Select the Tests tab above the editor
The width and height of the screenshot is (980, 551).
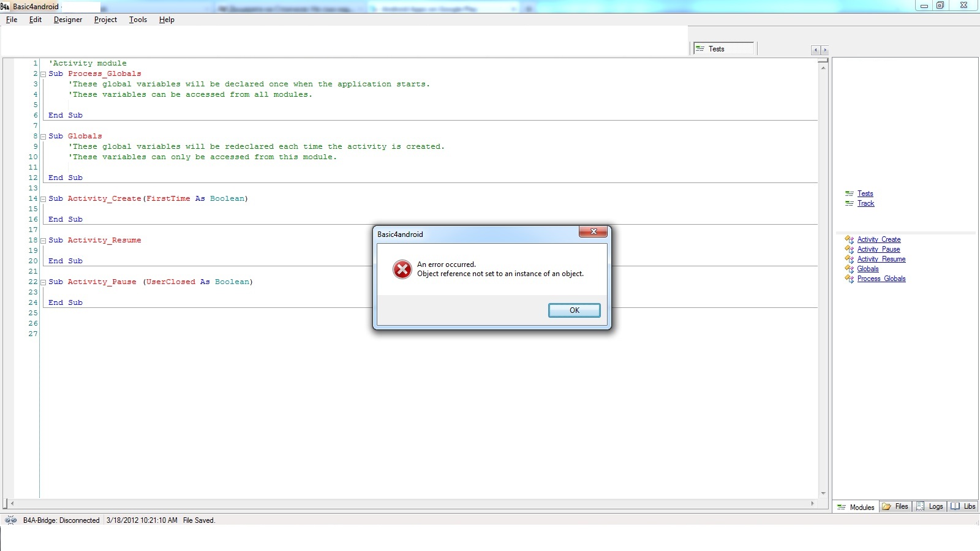click(x=723, y=49)
